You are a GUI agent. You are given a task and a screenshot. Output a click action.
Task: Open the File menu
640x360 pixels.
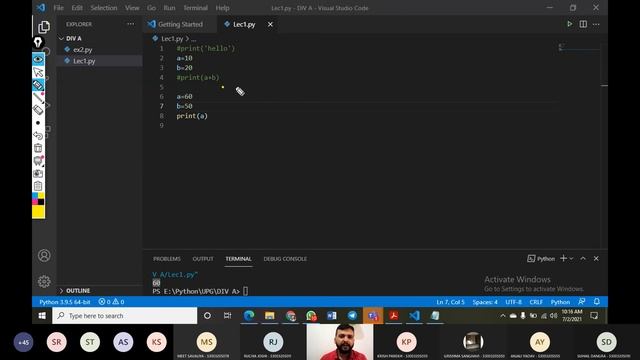click(58, 8)
